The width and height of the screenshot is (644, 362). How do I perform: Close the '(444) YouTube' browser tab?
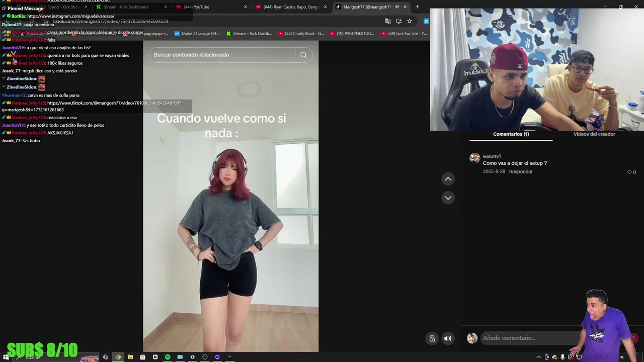(246, 7)
